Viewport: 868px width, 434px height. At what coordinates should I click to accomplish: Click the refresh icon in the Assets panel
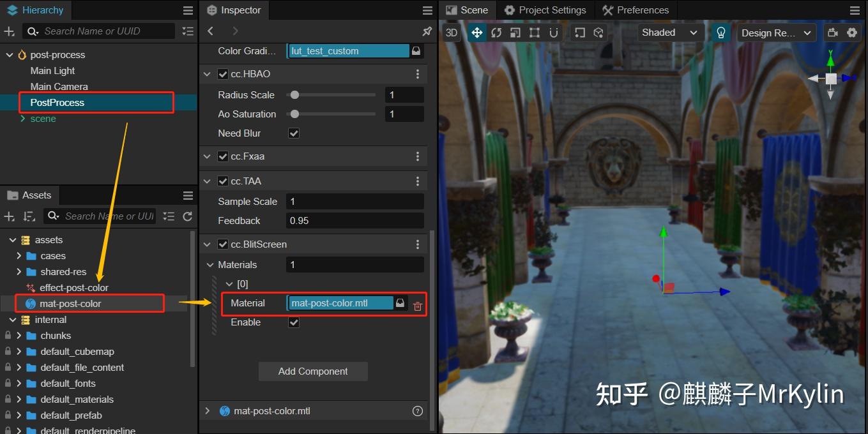[x=187, y=216]
